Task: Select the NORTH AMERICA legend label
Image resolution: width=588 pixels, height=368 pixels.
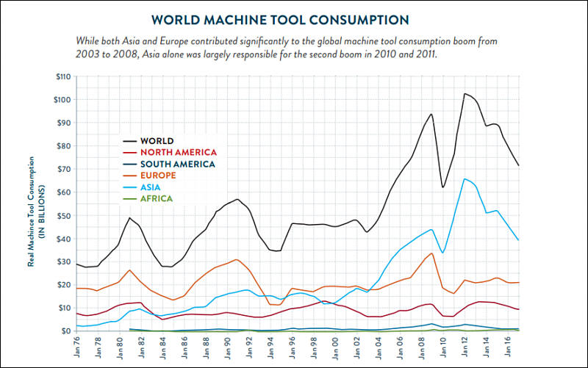Action: pos(179,152)
